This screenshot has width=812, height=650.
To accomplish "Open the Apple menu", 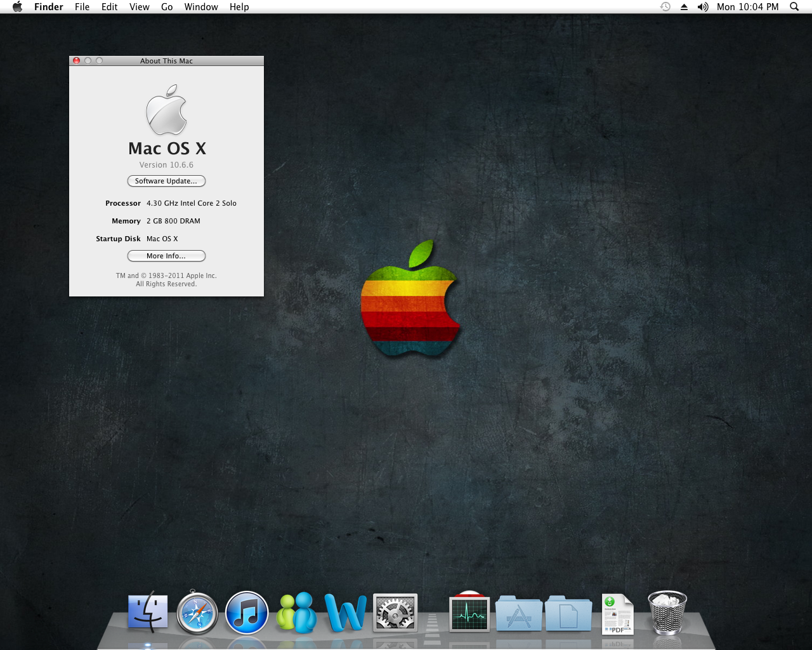I will pos(17,6).
